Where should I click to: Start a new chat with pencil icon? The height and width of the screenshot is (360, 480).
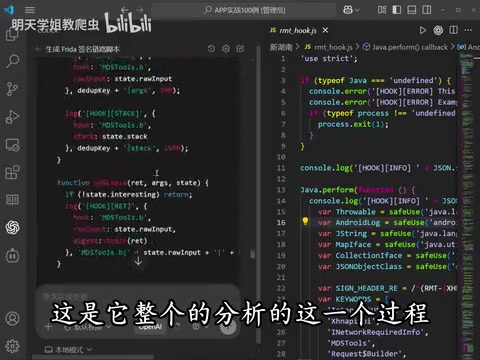click(x=240, y=49)
